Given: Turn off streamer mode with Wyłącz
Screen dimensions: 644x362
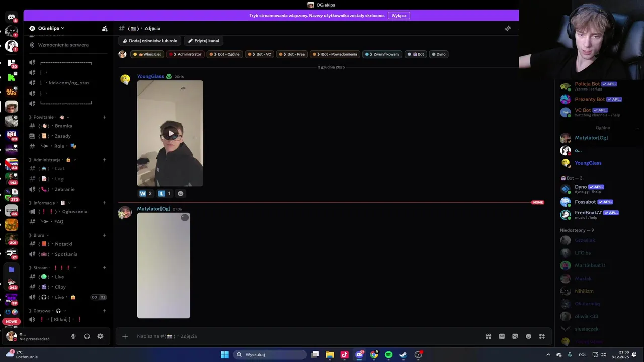Looking at the screenshot, I should point(399,16).
